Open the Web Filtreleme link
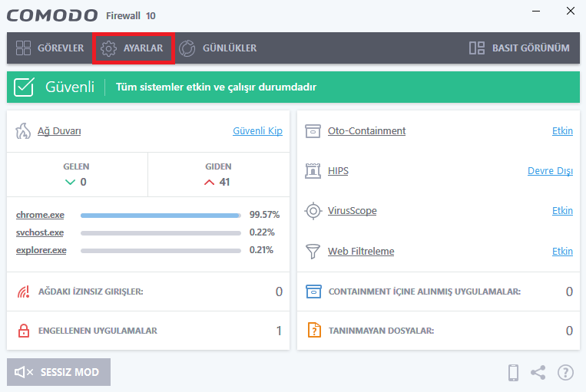The image size is (586, 392). pos(361,252)
